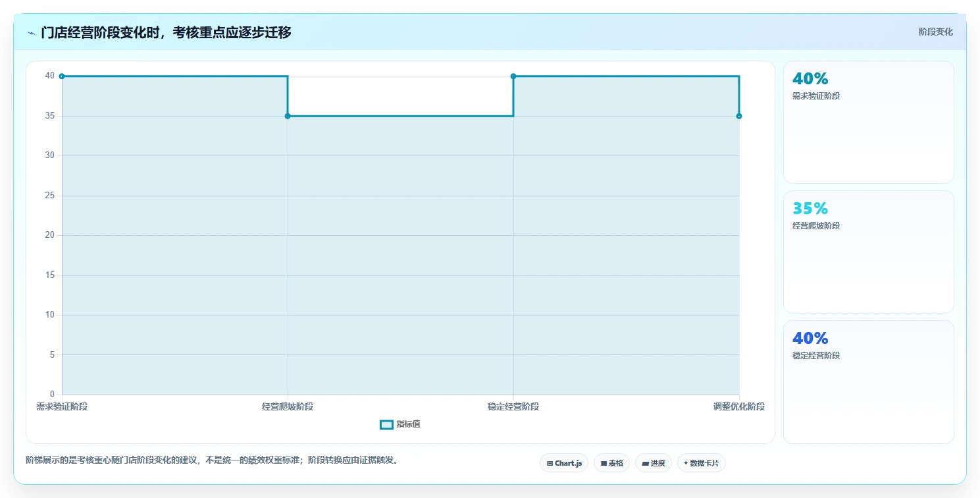Click the y-axis value 0

click(52, 395)
